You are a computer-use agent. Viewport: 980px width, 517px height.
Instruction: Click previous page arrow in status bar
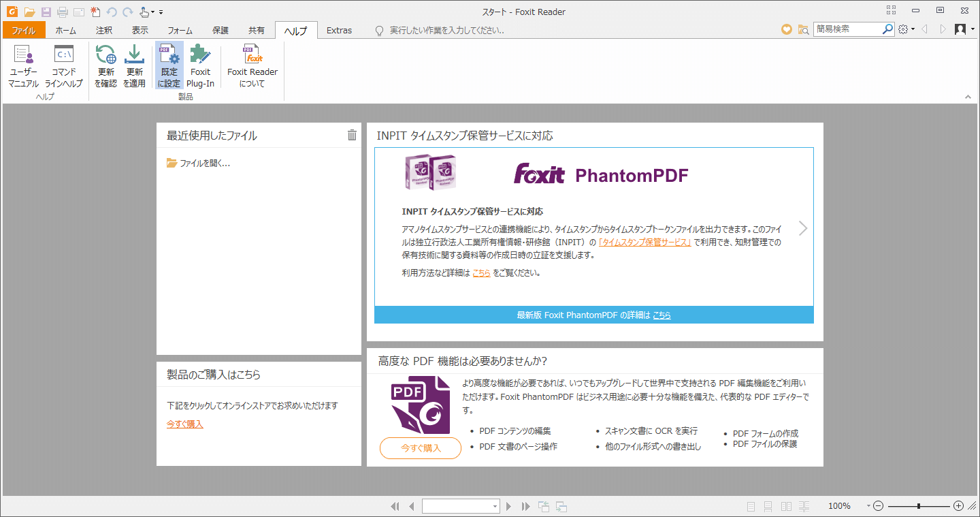(x=411, y=506)
